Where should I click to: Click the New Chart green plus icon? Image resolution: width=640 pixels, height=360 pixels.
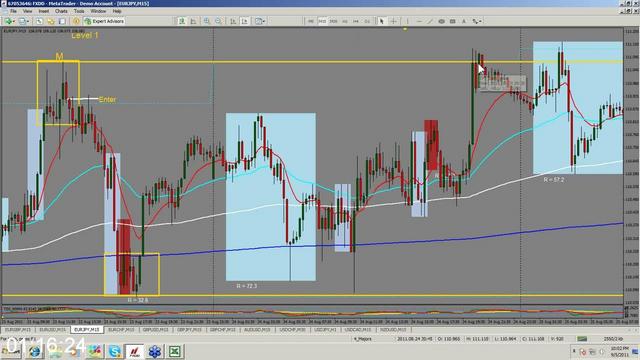[9, 21]
